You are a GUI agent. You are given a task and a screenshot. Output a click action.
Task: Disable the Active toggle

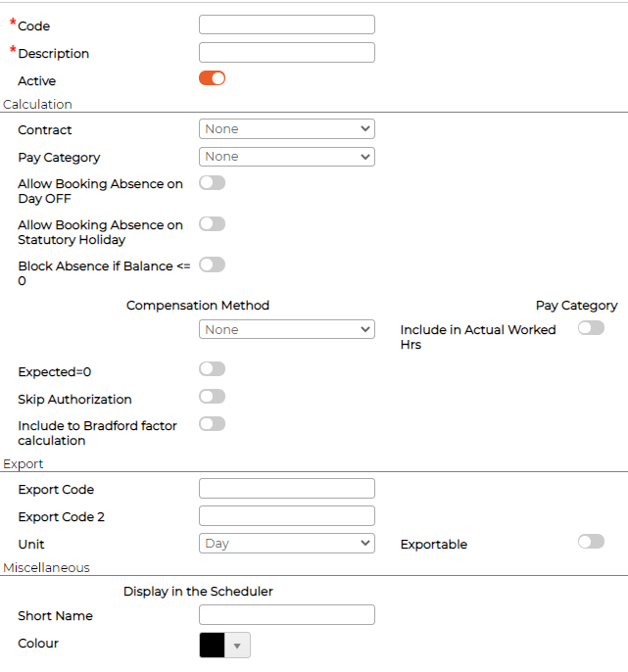[213, 78]
